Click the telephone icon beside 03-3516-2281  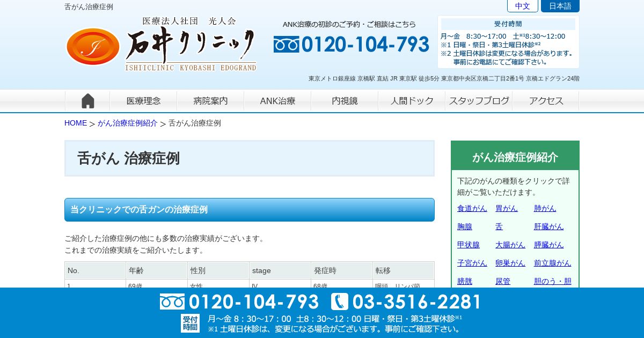tap(339, 302)
